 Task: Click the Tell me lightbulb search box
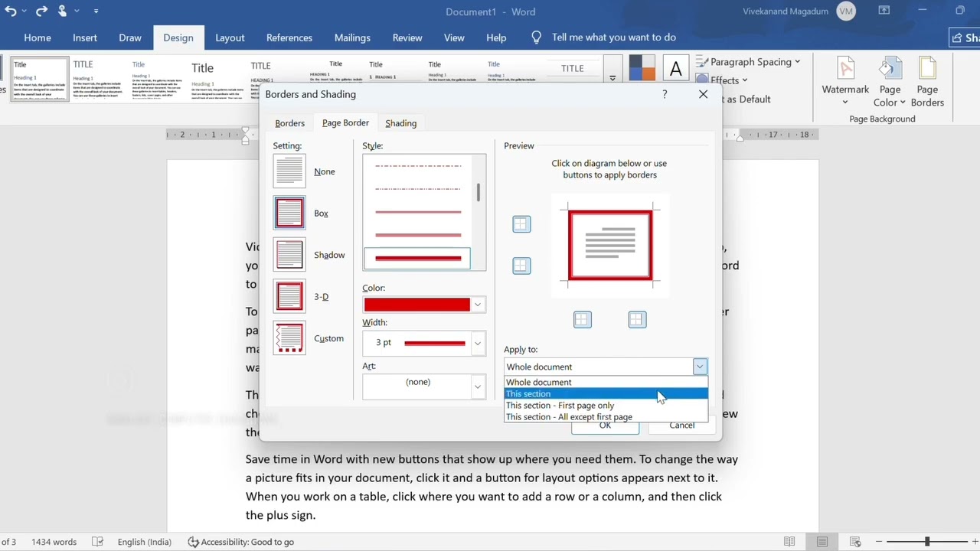coord(604,37)
